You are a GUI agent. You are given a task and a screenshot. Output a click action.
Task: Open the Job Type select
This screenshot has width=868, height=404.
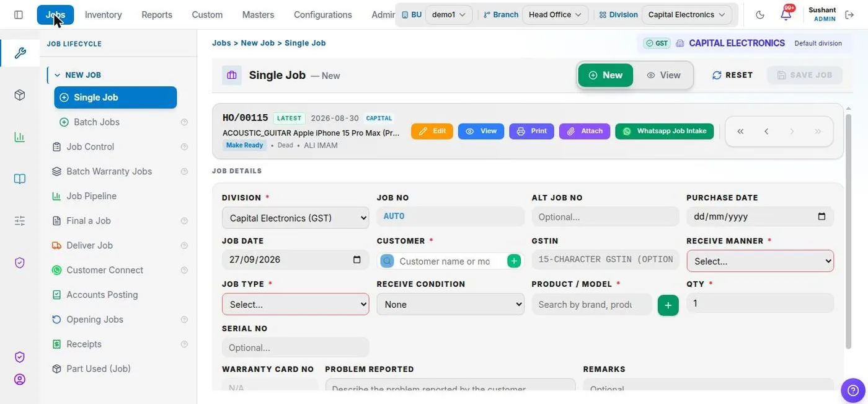tap(295, 304)
